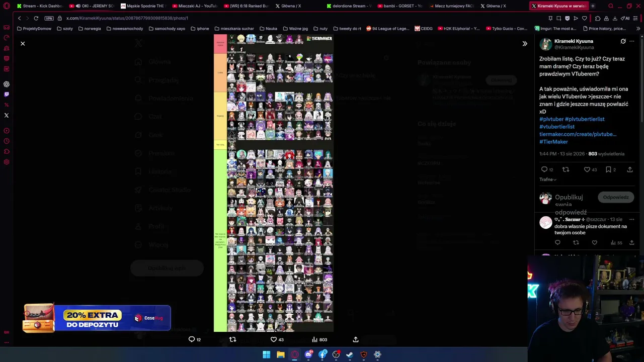Repost the tweet from the side panel
Image resolution: width=644 pixels, height=362 pixels.
coord(566,170)
